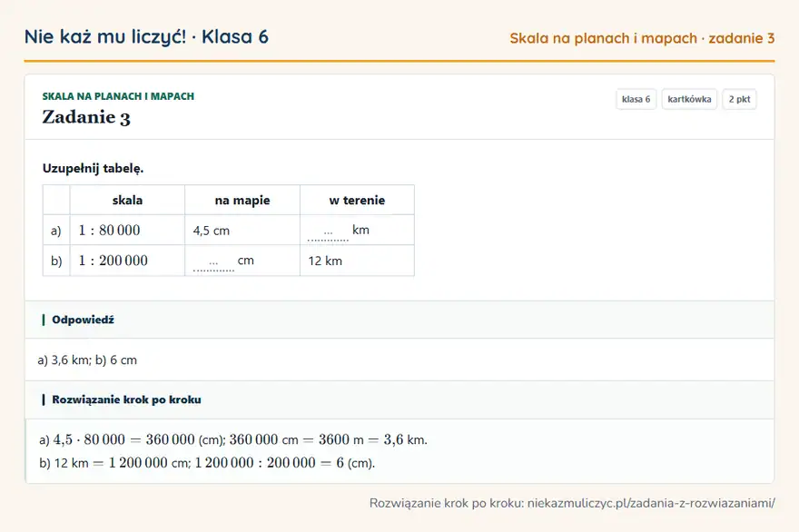Screen dimensions: 799x532
Task: Click the solution line a) with 360 000
Action: [233, 439]
